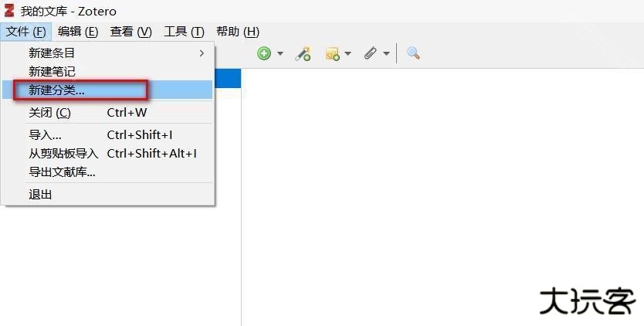Click the green New Item plus icon
644x326 pixels.
[x=264, y=53]
